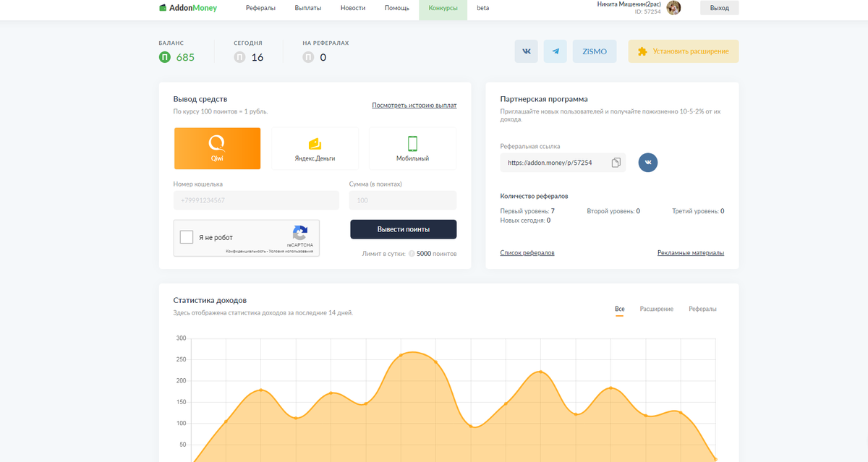Viewport: 868px width, 462px height.
Task: Click the username Никита Мишенин text
Action: point(629,4)
